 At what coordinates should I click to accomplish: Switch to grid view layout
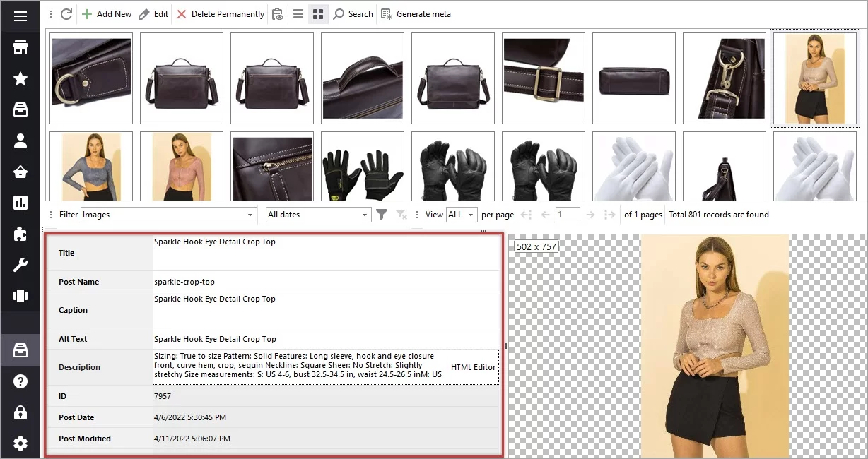click(x=317, y=13)
